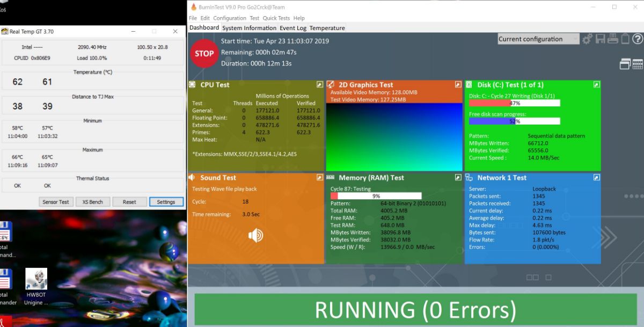This screenshot has height=327, width=644.
Task: Switch to the Temperature tab
Action: pos(327,28)
